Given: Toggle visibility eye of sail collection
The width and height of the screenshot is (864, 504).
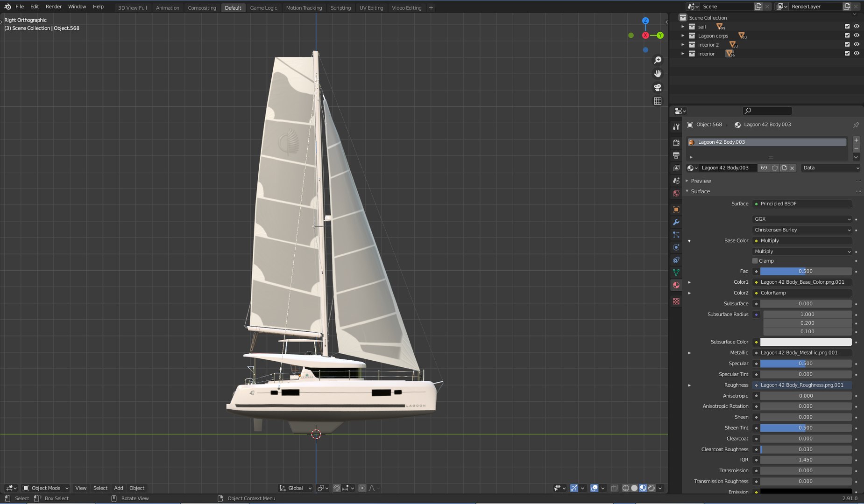Looking at the screenshot, I should coord(857,27).
